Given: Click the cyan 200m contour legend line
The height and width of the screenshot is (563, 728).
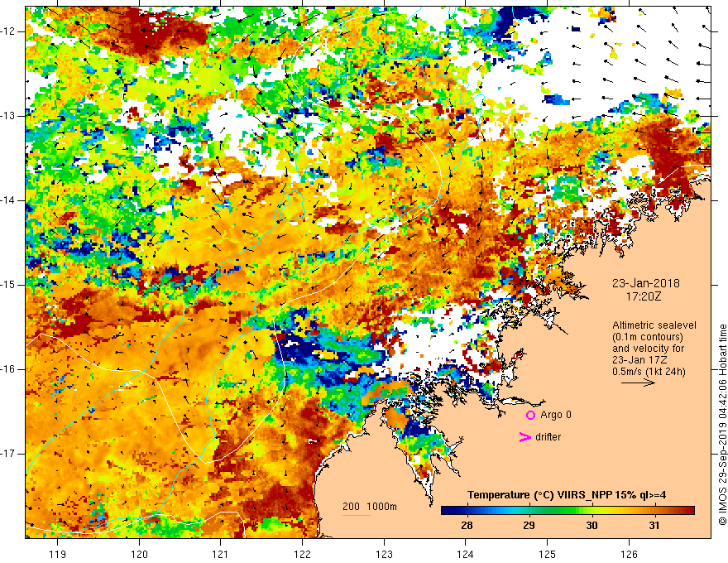Looking at the screenshot, I should click(x=356, y=515).
